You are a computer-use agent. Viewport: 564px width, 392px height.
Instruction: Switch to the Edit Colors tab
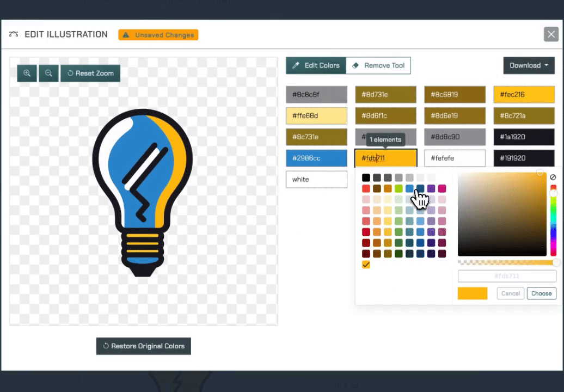pyautogui.click(x=316, y=65)
